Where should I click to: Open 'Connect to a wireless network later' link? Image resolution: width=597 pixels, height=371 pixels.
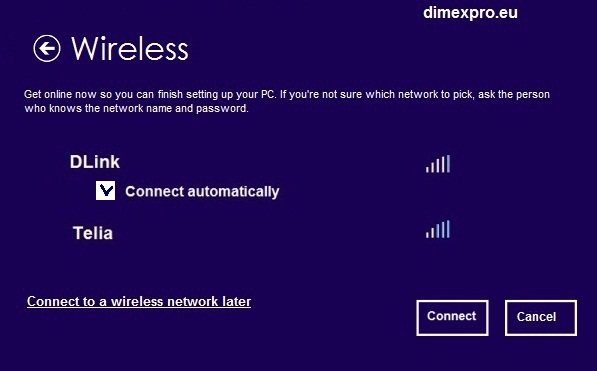click(x=139, y=301)
